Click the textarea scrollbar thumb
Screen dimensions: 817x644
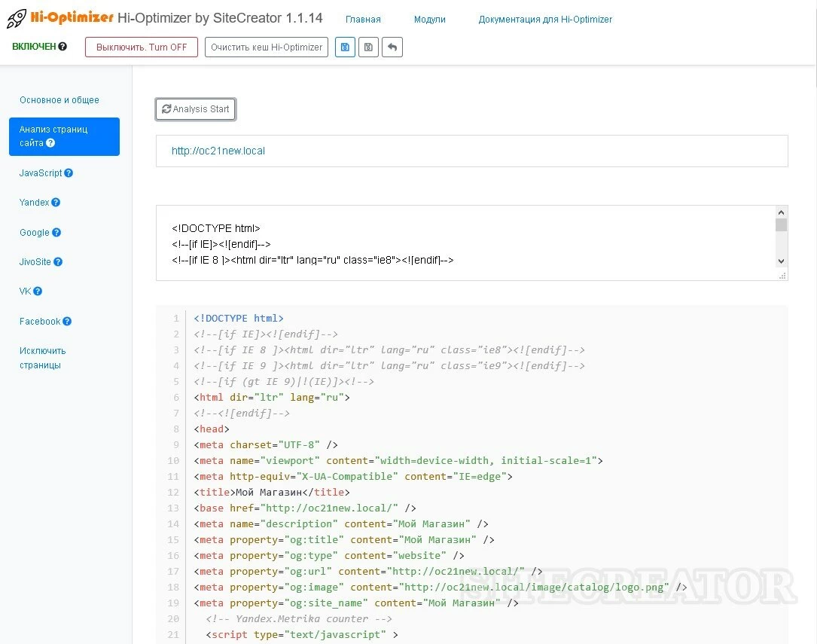781,225
